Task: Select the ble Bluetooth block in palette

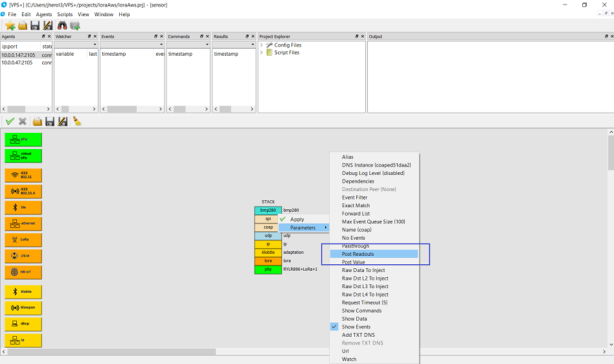Action: point(23,207)
